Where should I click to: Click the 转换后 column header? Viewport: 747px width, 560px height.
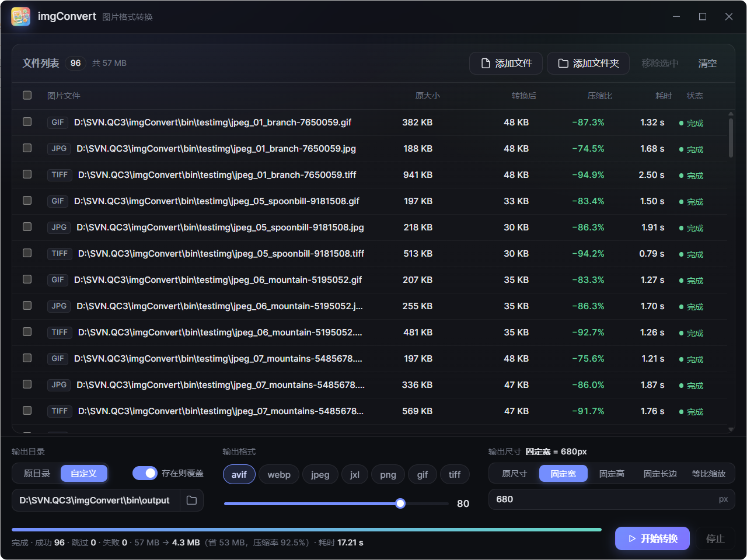tap(523, 96)
